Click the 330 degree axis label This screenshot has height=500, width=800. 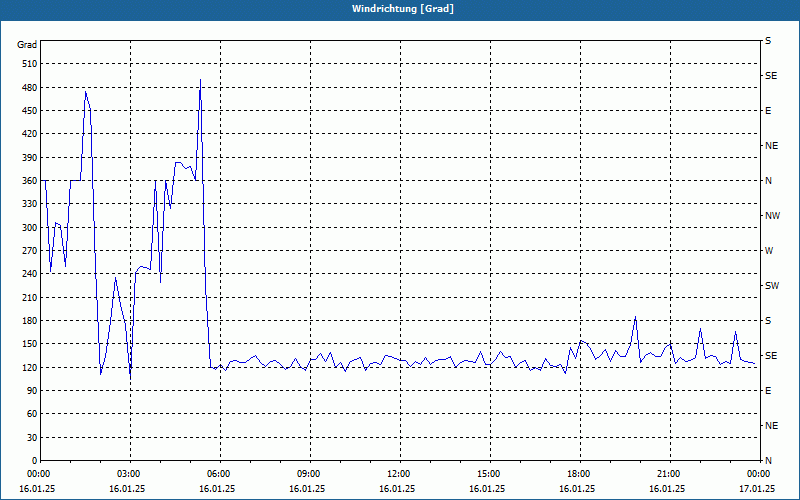(31, 204)
